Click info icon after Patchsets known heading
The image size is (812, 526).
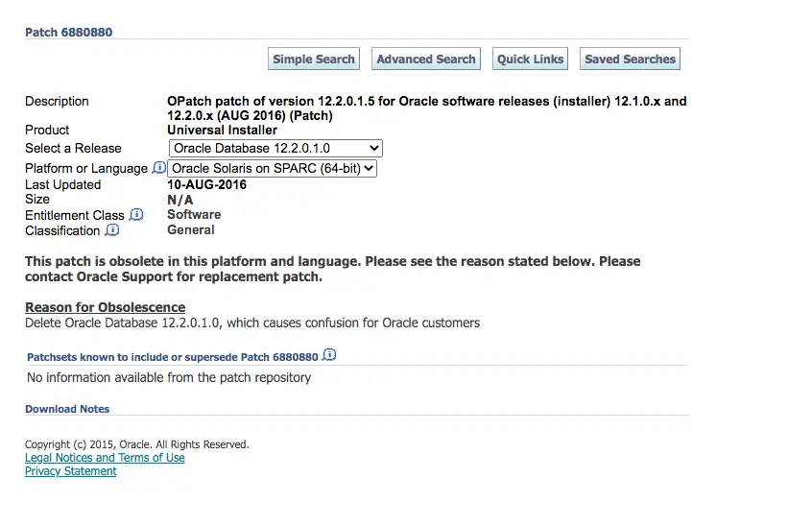pyautogui.click(x=329, y=354)
